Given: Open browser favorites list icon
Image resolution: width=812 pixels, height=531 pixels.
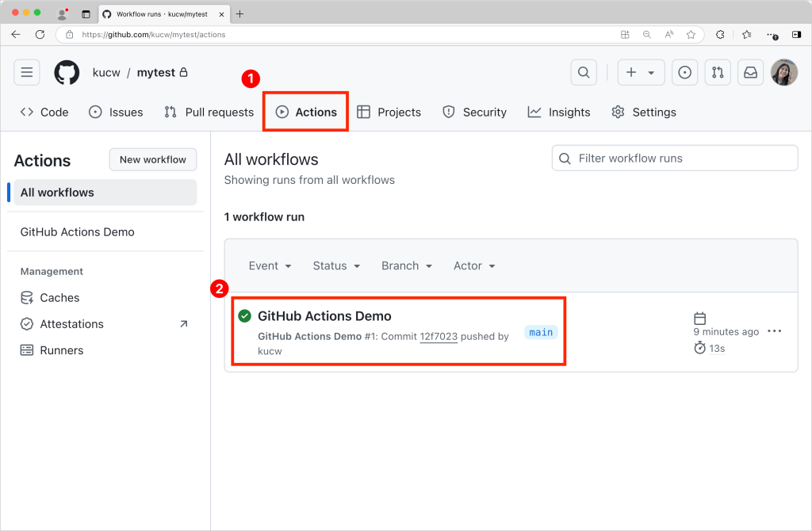Looking at the screenshot, I should (747, 35).
